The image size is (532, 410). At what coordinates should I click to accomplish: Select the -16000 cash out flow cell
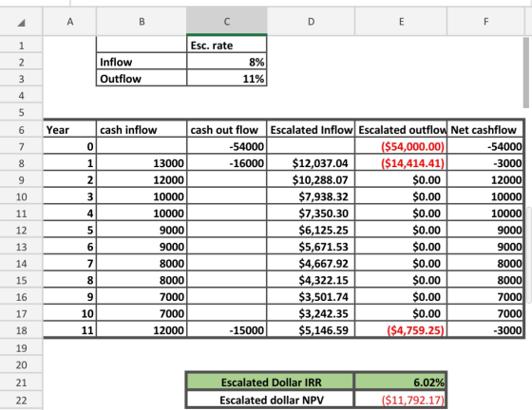coord(227,163)
